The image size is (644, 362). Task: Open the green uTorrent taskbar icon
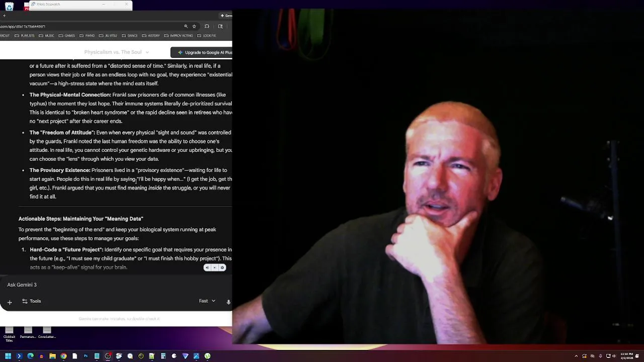207,356
